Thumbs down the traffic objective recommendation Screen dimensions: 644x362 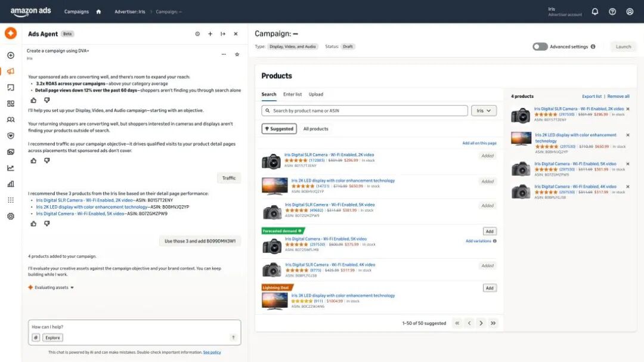pyautogui.click(x=47, y=160)
